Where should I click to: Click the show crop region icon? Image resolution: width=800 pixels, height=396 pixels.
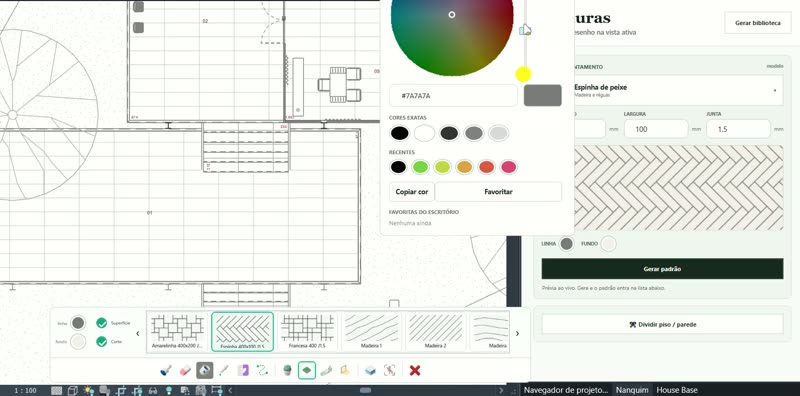(137, 390)
